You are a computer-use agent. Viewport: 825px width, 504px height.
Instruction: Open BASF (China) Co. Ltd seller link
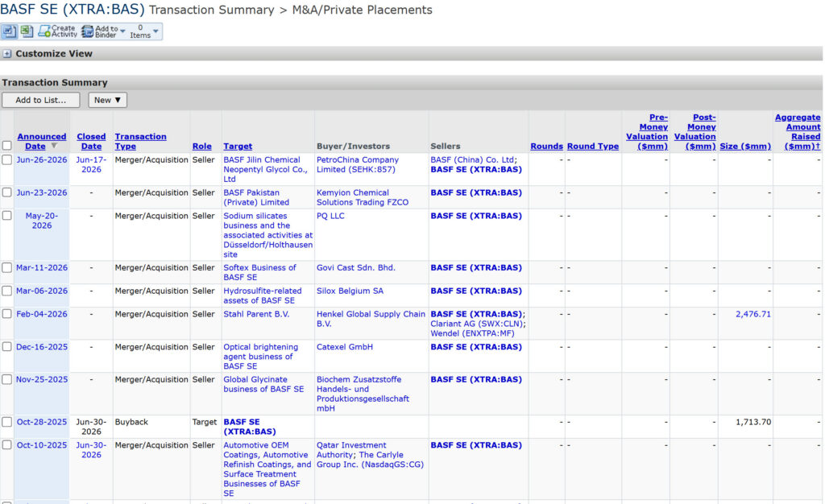(472, 159)
